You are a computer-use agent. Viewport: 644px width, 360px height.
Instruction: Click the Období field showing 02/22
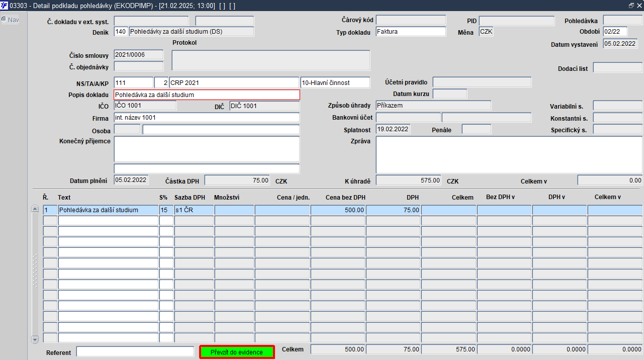615,31
